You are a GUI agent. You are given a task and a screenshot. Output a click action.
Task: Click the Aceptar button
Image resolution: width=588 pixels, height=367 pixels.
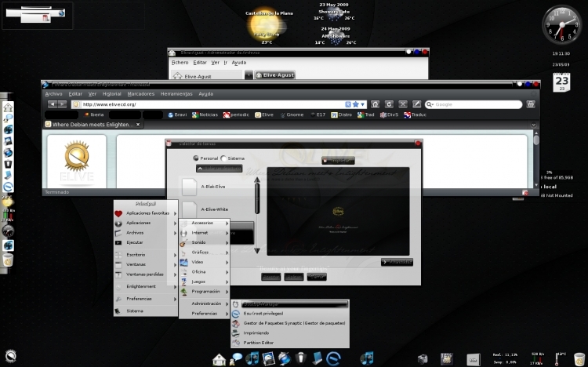point(270,277)
